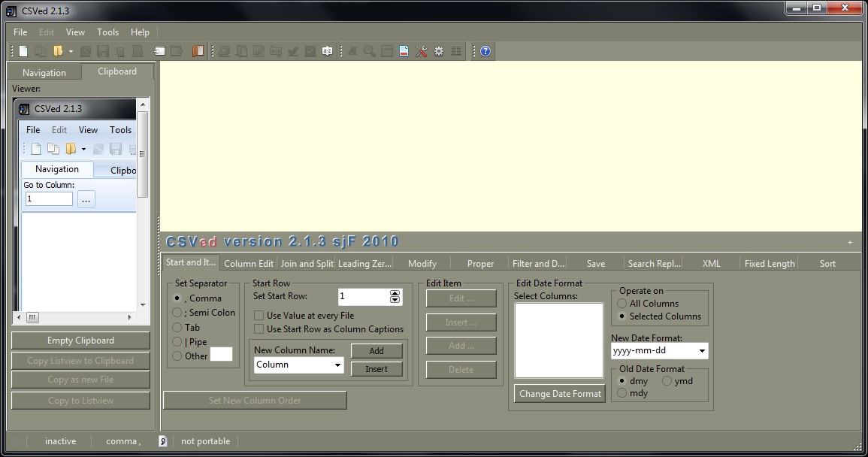Expand the New Date Format dropdown
Screen dimensions: 868x457
pyautogui.click(x=702, y=351)
